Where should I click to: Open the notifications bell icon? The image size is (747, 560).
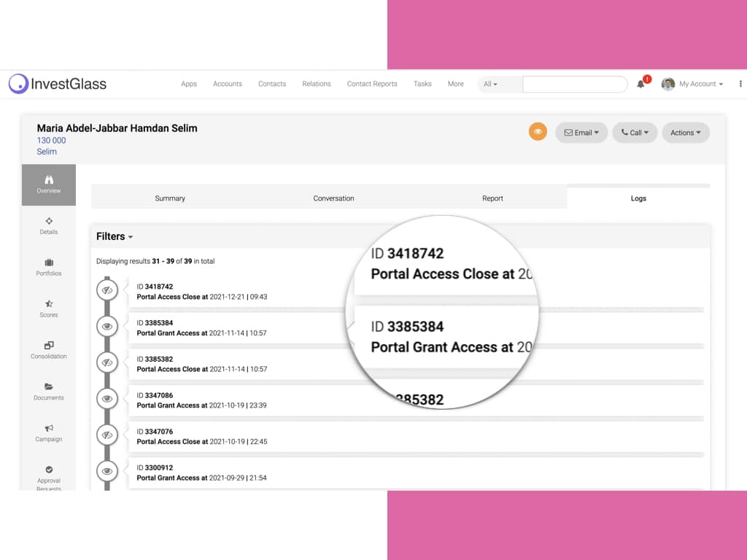point(640,85)
